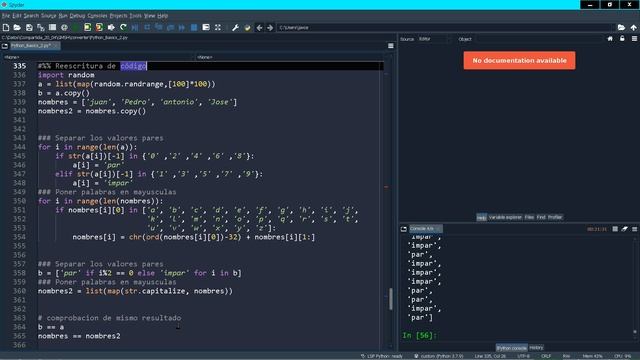Click editor vertical scrollbar handle

pos(391,299)
